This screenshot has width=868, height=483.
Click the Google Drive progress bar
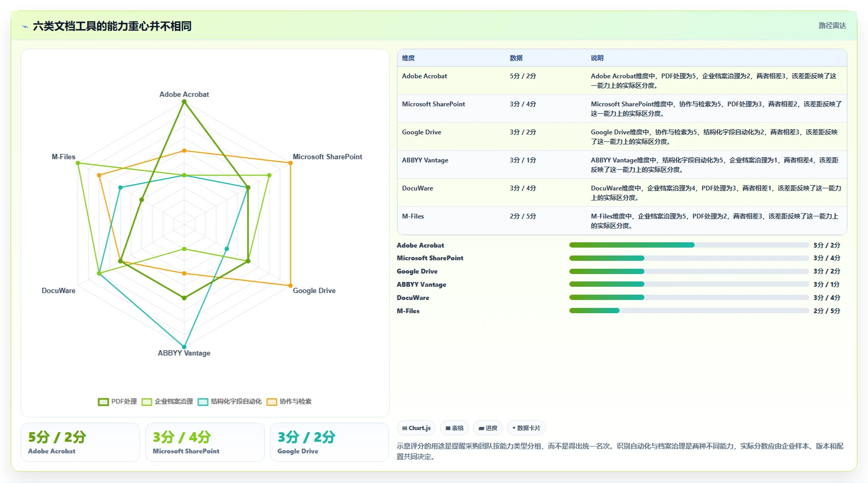(x=689, y=271)
